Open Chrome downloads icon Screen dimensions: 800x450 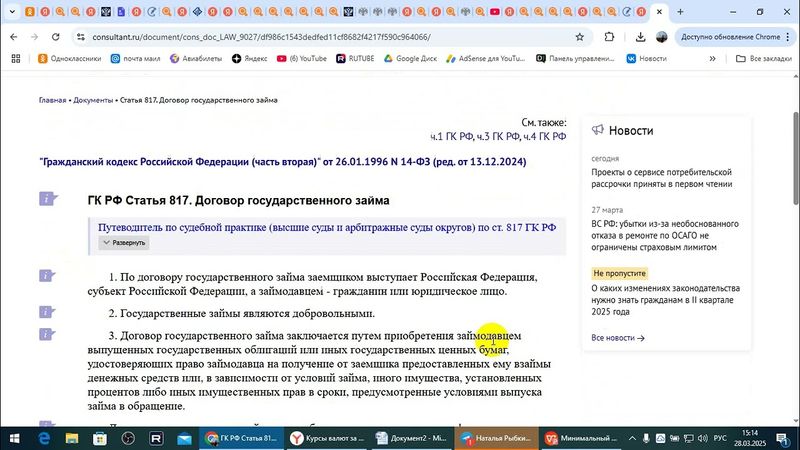click(x=640, y=37)
